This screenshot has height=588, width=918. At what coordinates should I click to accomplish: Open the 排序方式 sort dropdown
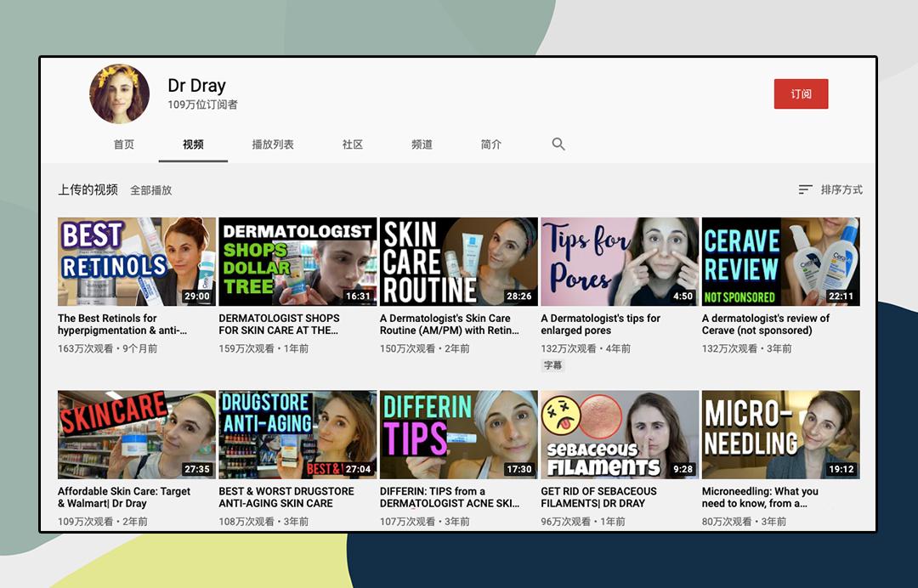tap(830, 189)
